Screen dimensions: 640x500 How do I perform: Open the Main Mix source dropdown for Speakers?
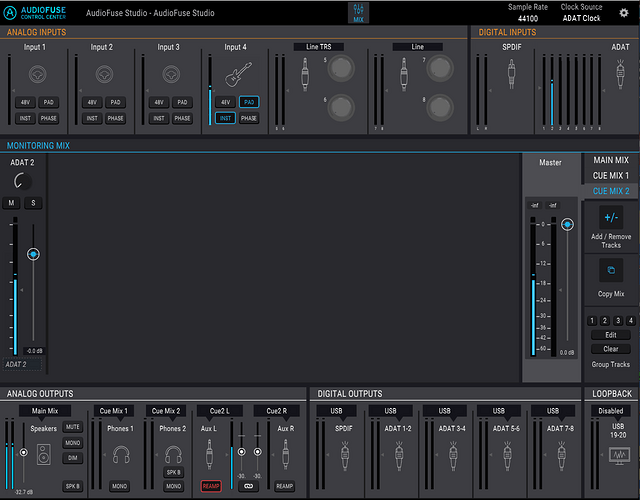45,411
